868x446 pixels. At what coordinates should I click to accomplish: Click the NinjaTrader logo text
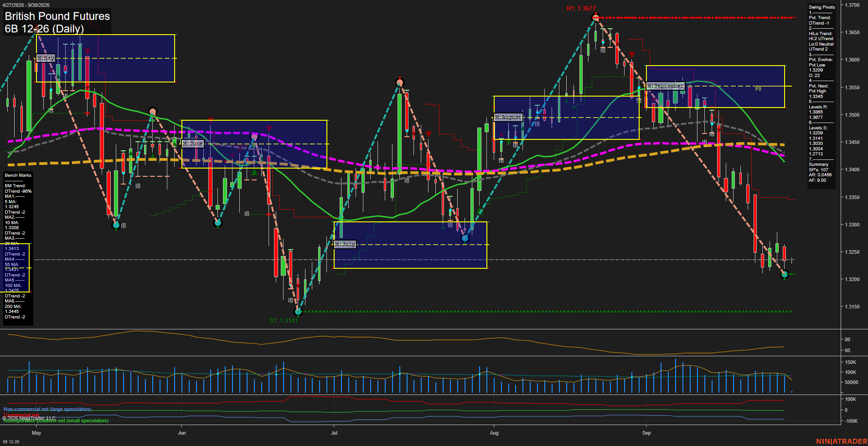(x=842, y=441)
